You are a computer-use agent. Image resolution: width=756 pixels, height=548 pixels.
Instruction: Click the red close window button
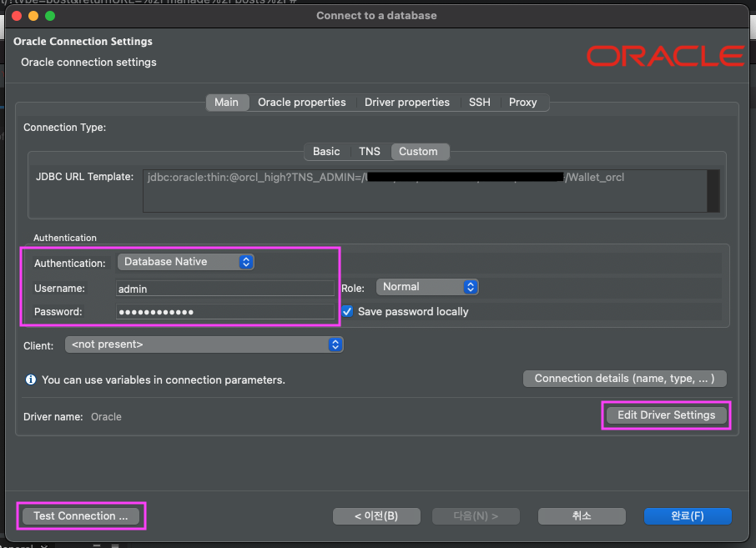(x=17, y=16)
